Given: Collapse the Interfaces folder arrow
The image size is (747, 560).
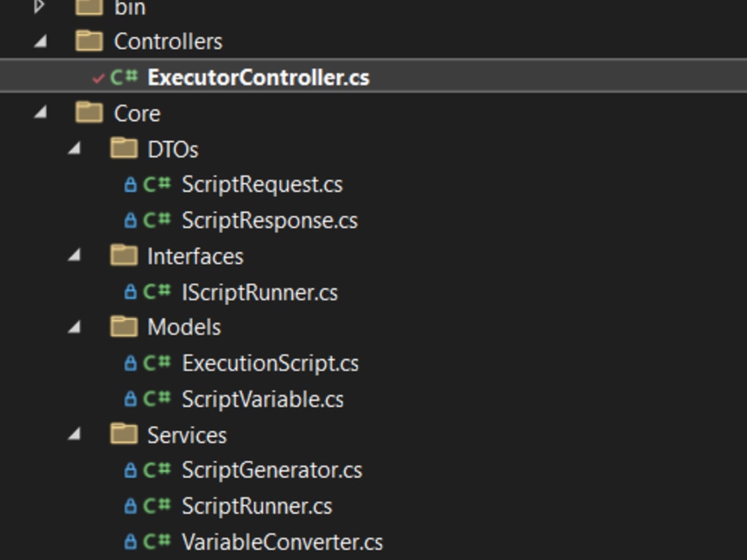Looking at the screenshot, I should pos(74,256).
